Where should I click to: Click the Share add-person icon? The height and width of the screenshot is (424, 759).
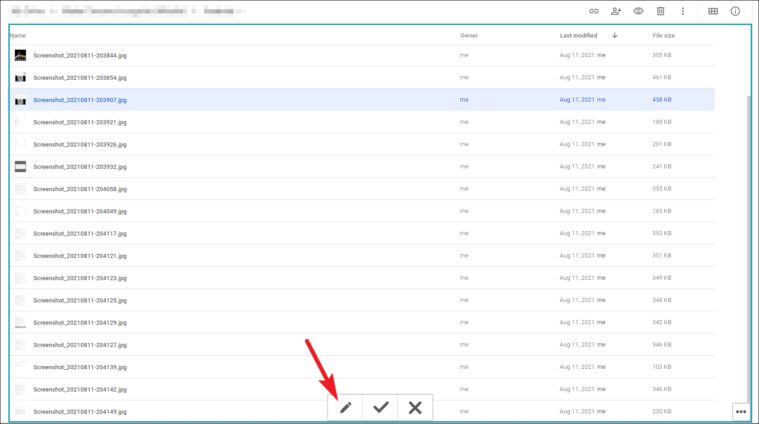[x=616, y=11]
